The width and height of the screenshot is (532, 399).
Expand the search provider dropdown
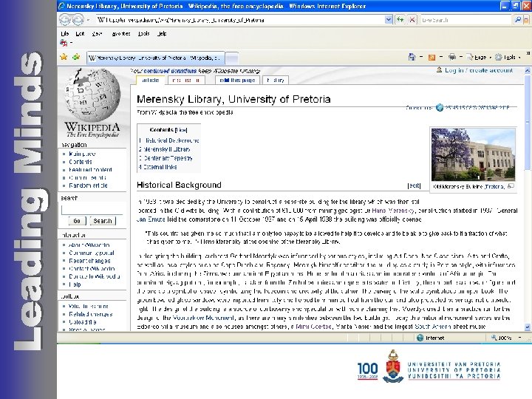point(526,20)
